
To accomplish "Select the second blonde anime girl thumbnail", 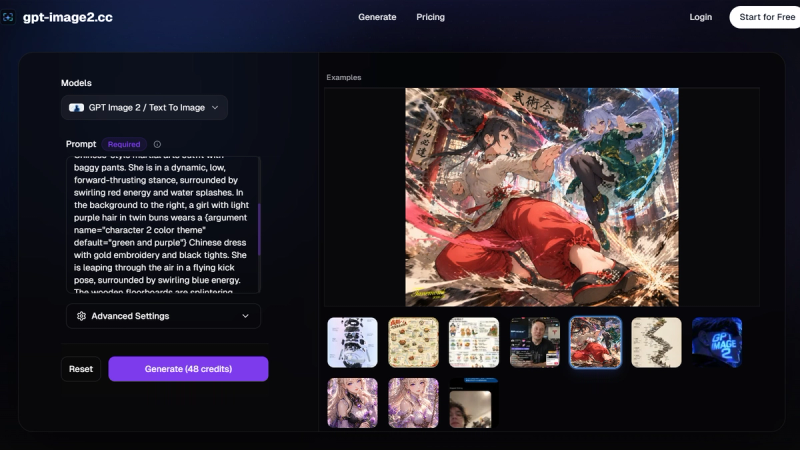I will (413, 403).
